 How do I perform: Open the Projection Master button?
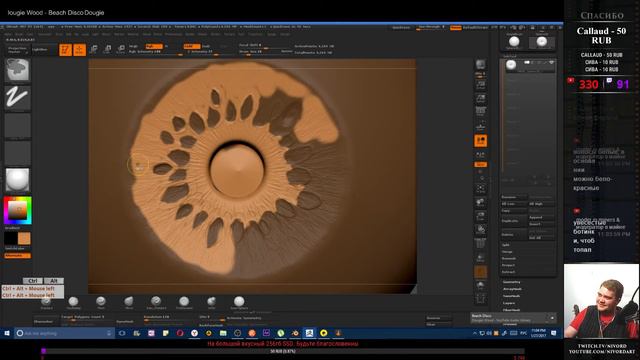(x=17, y=50)
